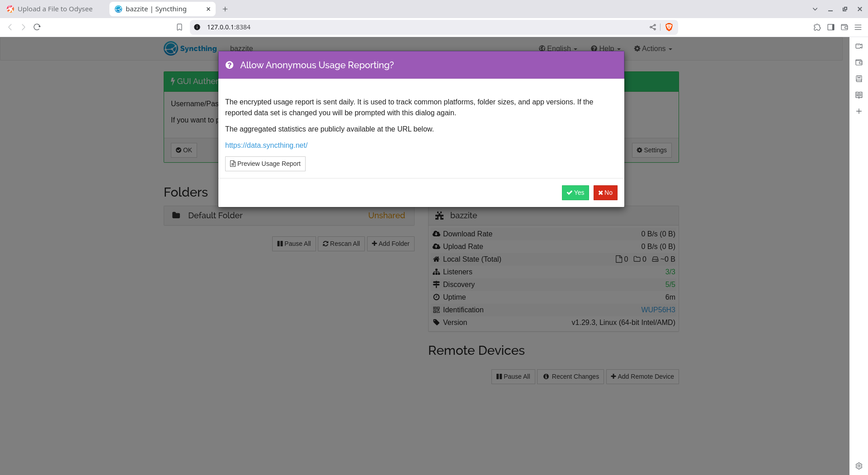868x475 pixels.
Task: Reload the current page
Action: pos(37,27)
